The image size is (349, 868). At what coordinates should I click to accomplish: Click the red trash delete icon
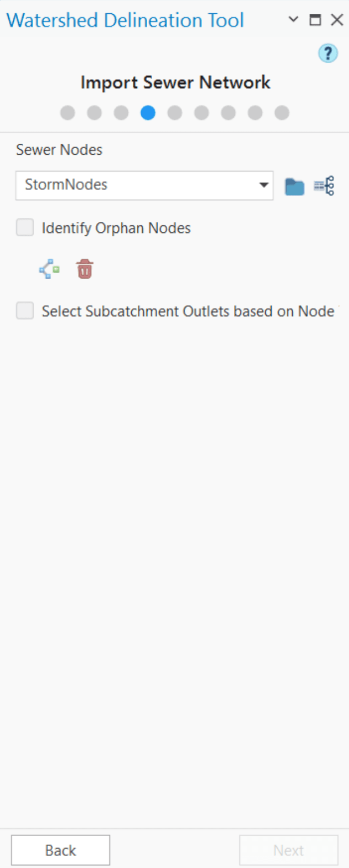pyautogui.click(x=83, y=268)
